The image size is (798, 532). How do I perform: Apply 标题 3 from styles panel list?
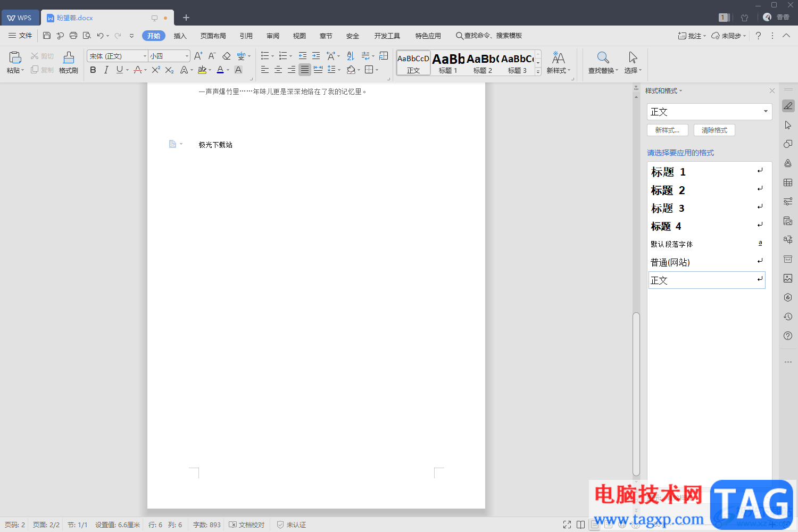click(x=706, y=208)
